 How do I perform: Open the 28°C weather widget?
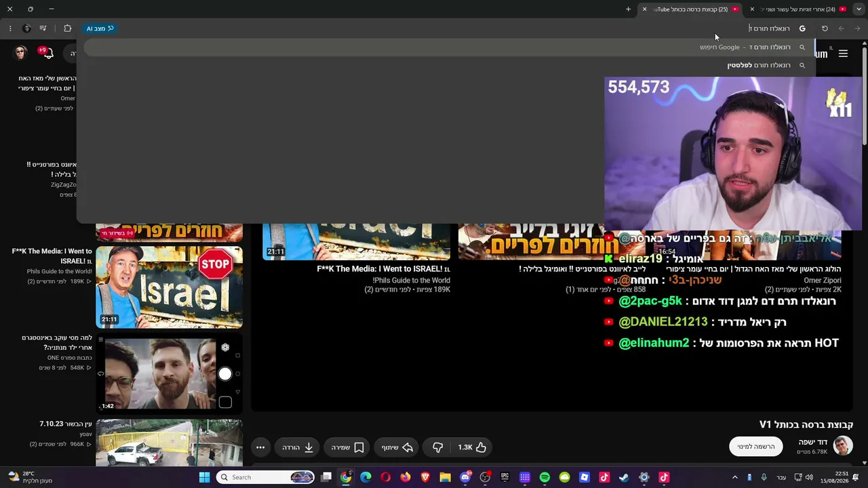point(30,477)
